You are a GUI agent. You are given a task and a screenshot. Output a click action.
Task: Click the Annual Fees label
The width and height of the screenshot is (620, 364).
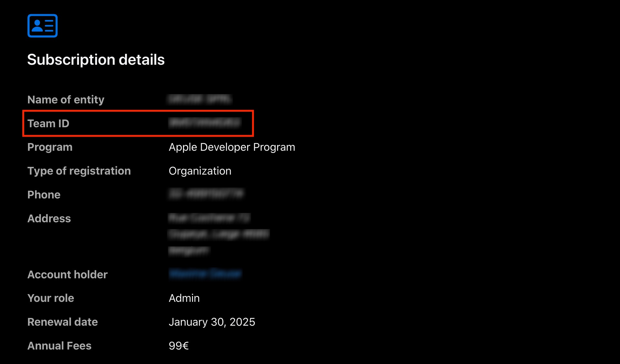(59, 346)
